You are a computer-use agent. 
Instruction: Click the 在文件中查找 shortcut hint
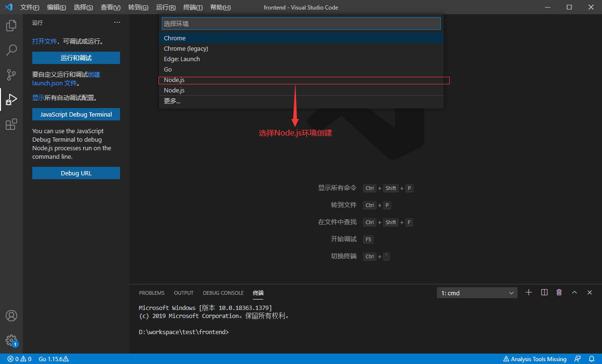tap(337, 222)
